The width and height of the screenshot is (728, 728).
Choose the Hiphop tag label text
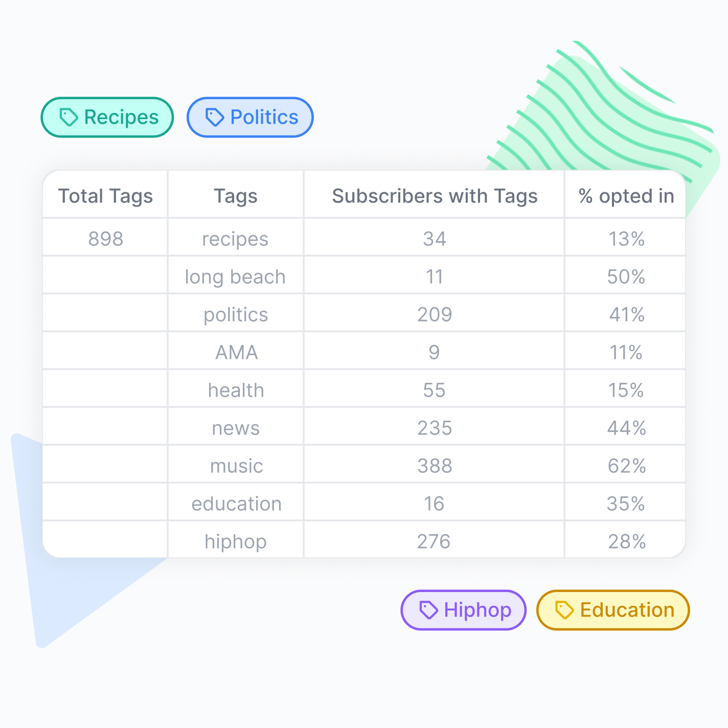477,610
